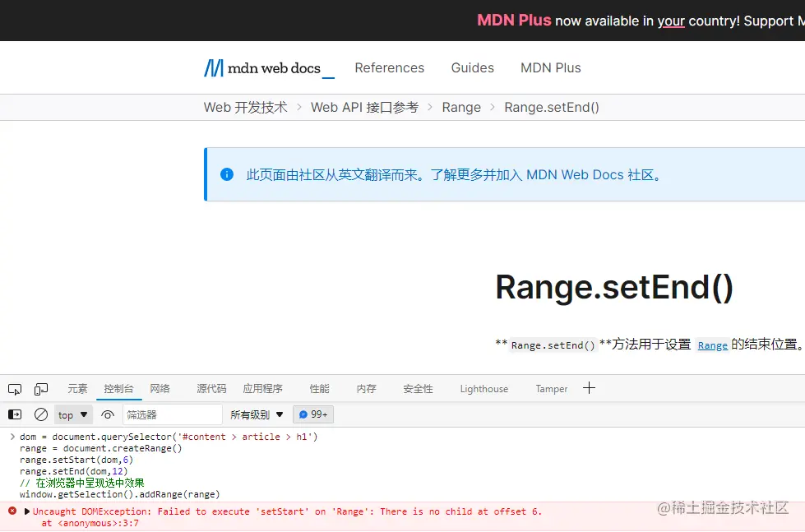
Task: Open the MDN Plus nav menu
Action: click(x=550, y=67)
